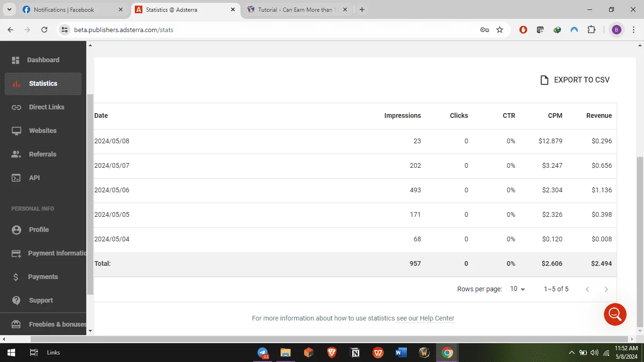The image size is (644, 362).
Task: Click the 1–5 of 5 pagination text
Action: 556,289
